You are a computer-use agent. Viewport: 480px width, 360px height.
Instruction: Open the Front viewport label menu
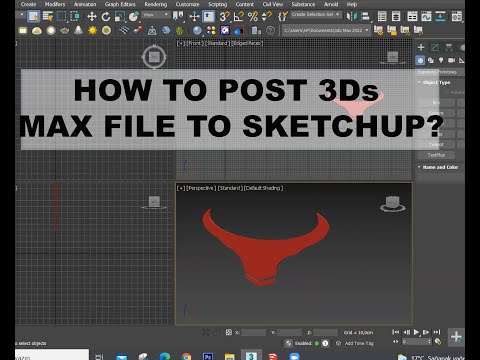tap(194, 43)
